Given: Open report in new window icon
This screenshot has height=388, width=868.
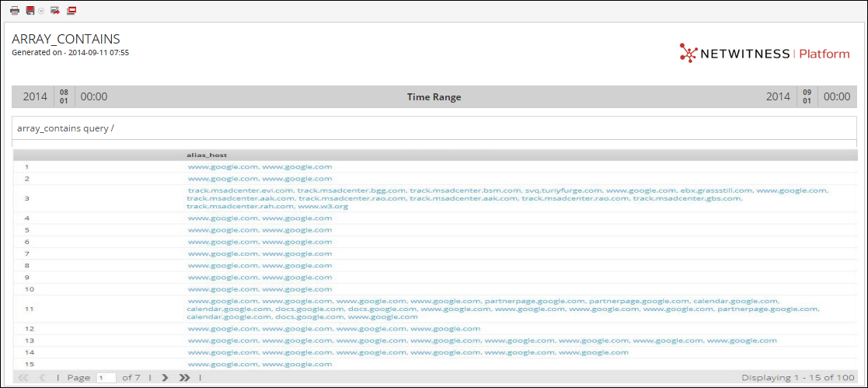Looking at the screenshot, I should click(71, 11).
